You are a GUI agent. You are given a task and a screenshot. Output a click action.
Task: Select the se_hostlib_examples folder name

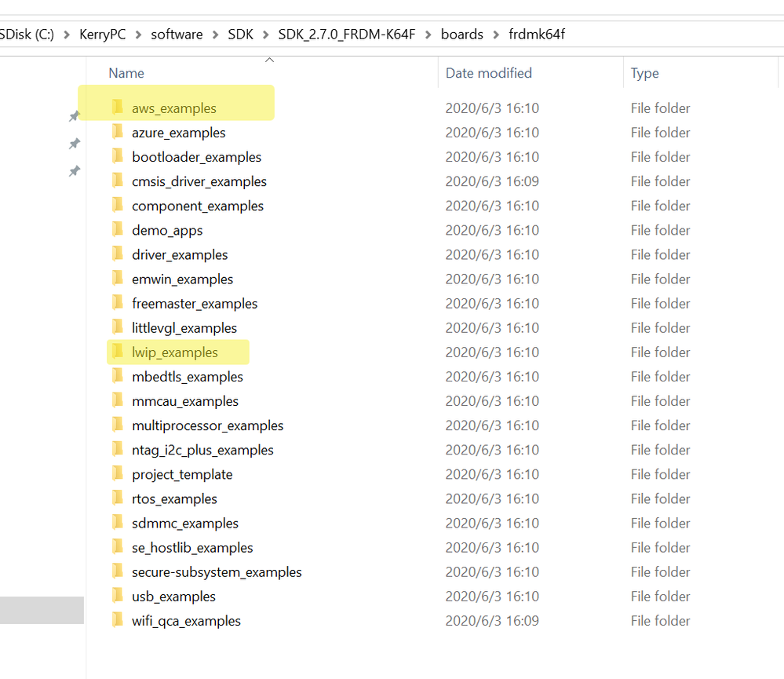pos(192,548)
